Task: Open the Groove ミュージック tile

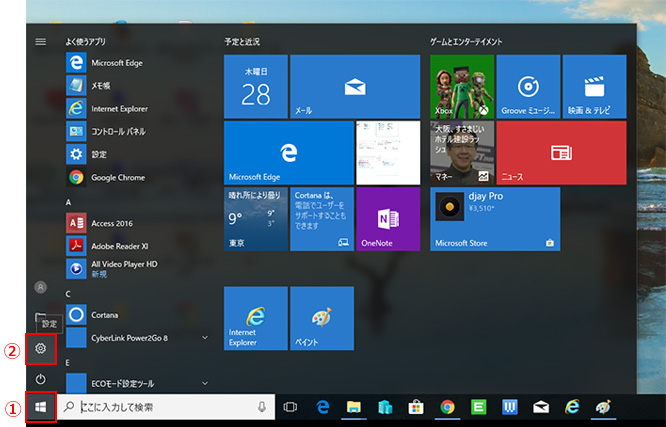Action: 528,87
